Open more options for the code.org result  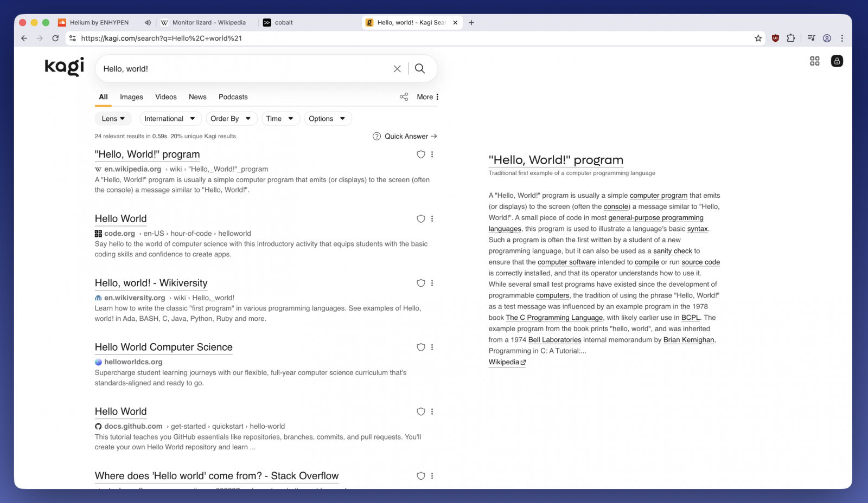[x=432, y=219]
